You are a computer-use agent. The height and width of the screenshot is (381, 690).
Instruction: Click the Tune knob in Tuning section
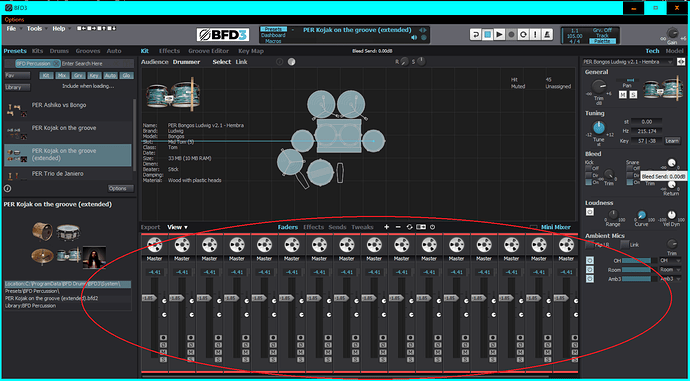tap(598, 128)
